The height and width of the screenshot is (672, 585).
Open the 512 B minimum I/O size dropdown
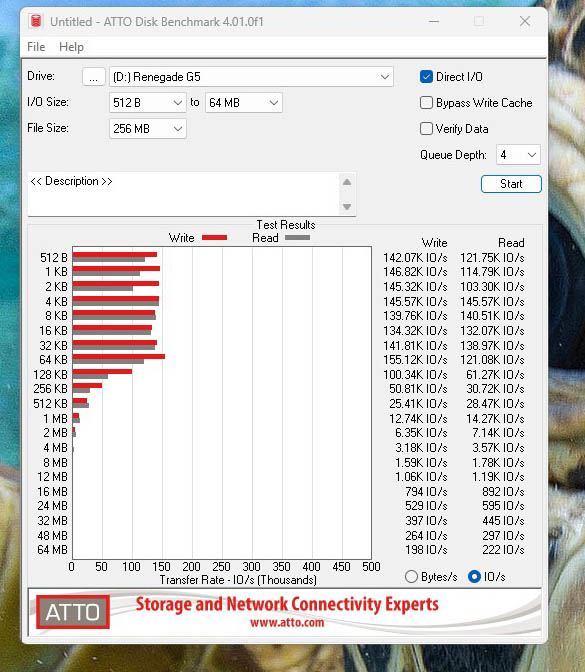tap(147, 103)
